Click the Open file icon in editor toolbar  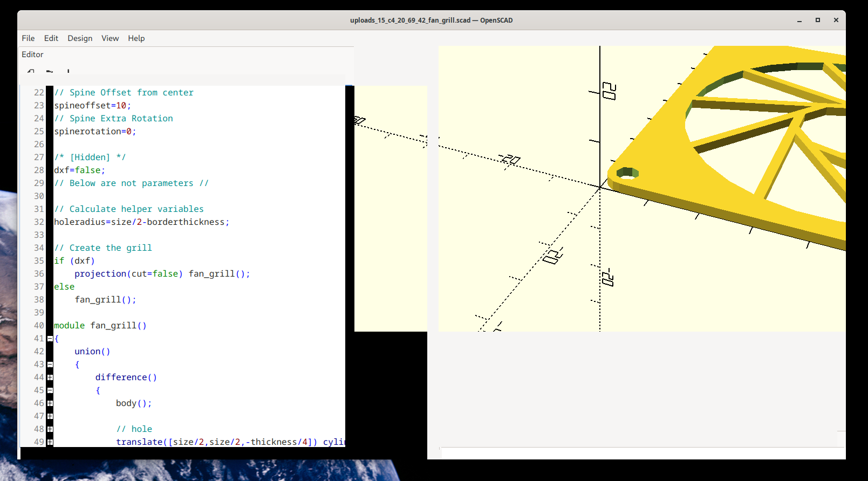pos(50,71)
